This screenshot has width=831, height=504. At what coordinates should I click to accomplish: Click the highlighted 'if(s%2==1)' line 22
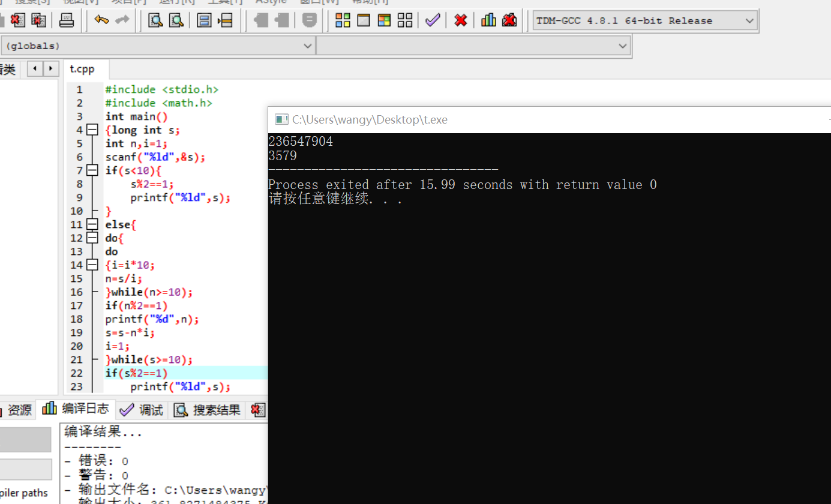click(137, 373)
